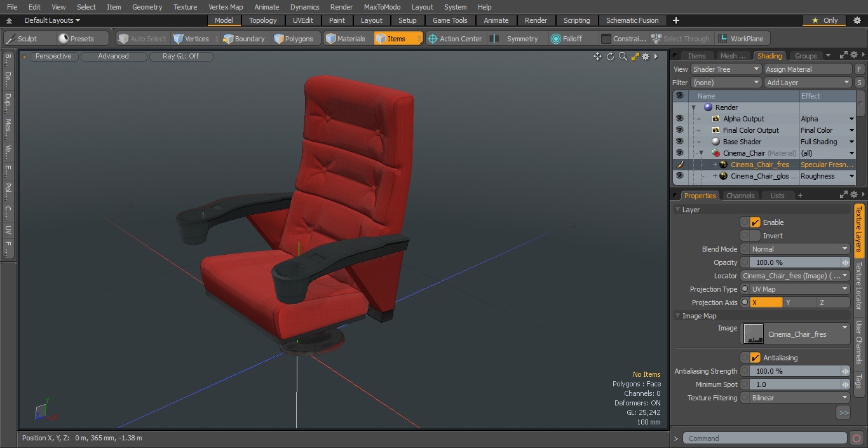Toggle the Antialiasing checkbox
This screenshot has width=868, height=448.
pos(755,358)
